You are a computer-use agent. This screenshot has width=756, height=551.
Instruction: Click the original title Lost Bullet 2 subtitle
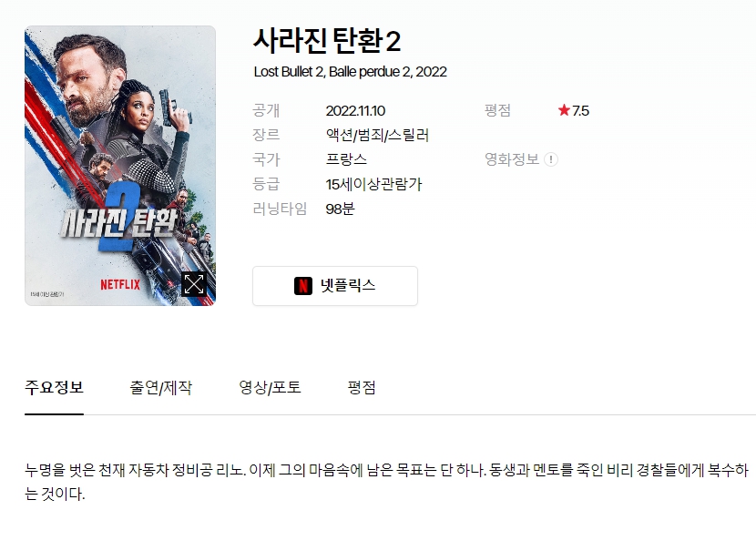[x=350, y=72]
